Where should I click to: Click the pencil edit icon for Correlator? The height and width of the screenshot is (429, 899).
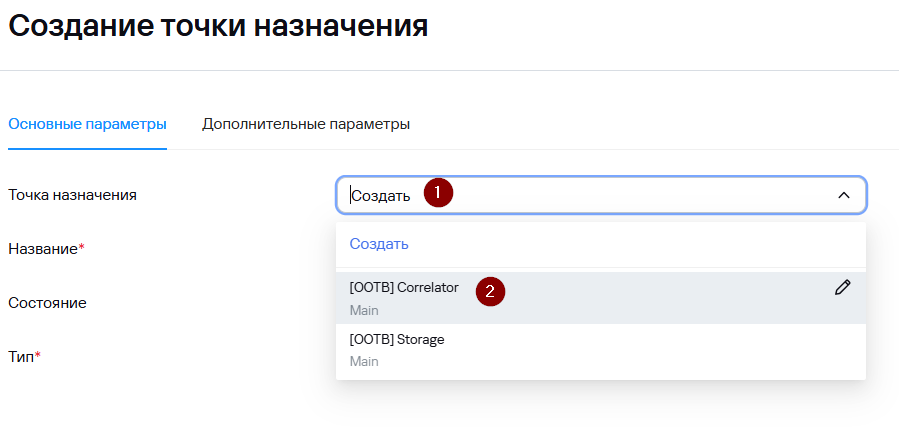(x=842, y=288)
